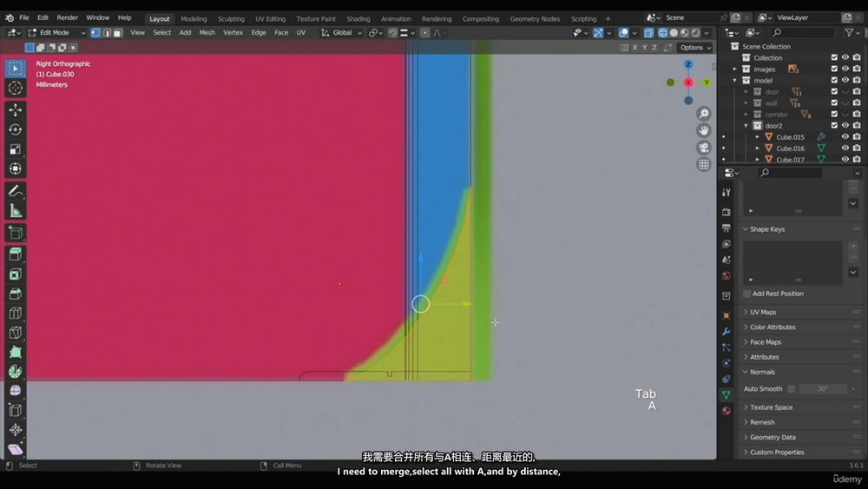Select the Annotate tool
868x489 pixels.
point(15,191)
